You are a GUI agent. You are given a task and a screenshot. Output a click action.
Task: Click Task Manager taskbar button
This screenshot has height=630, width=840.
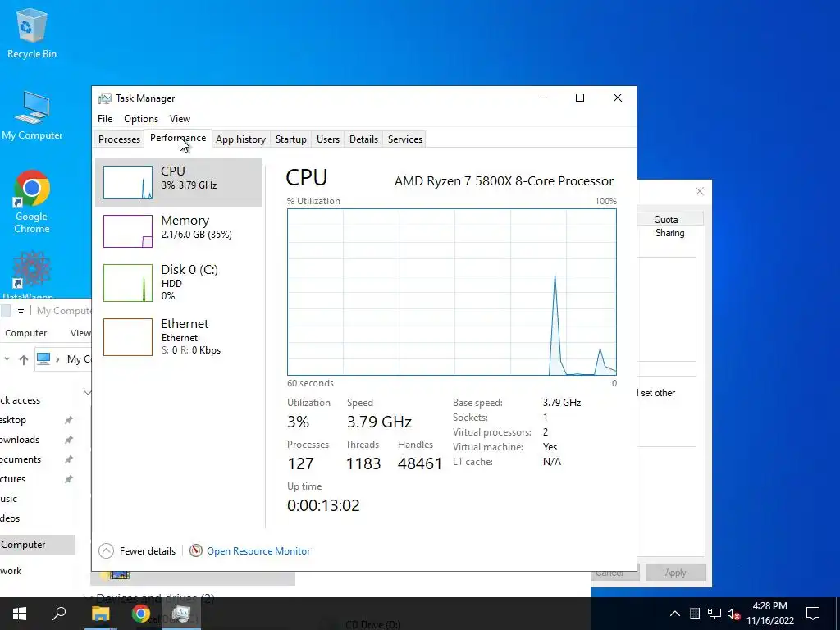coord(181,614)
